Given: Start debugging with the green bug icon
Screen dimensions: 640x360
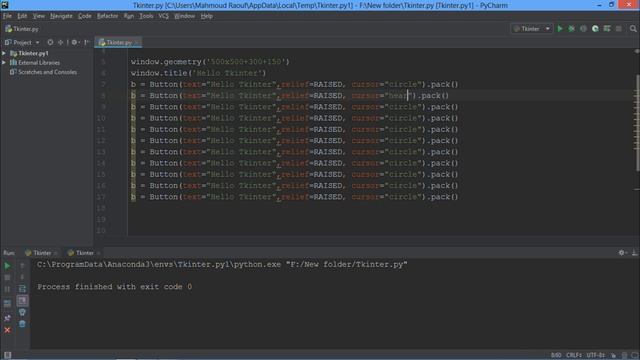Looking at the screenshot, I should (x=571, y=29).
